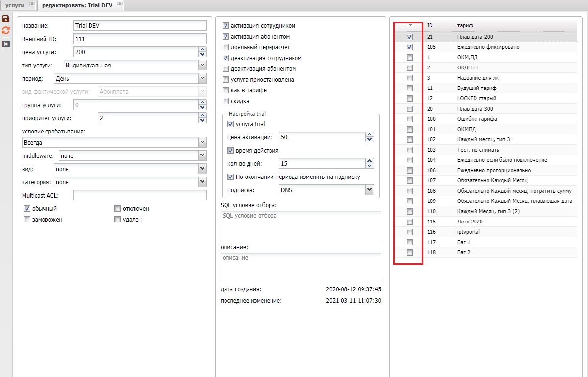Image resolution: width=588 pixels, height=377 pixels.
Task: Sort the tariff table by ID column header
Action: point(430,25)
